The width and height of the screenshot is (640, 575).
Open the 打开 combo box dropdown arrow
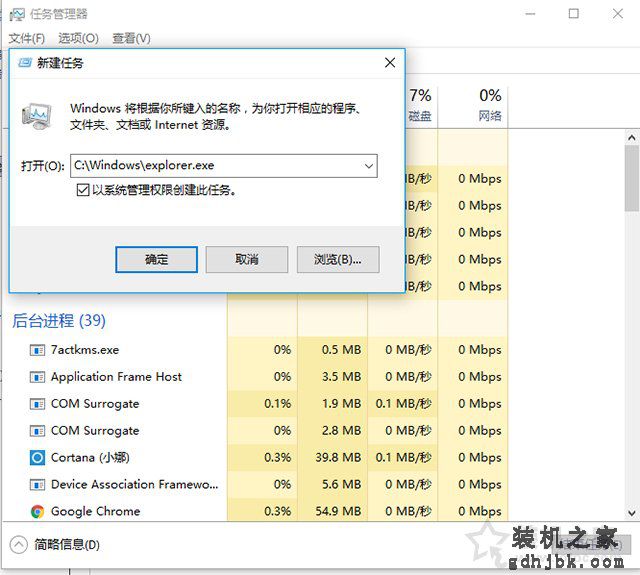369,166
